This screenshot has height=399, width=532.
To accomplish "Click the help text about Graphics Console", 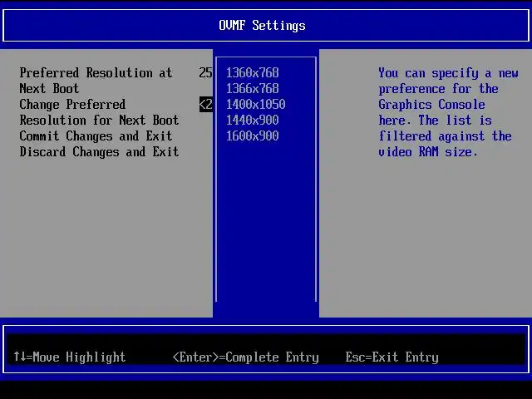I will point(448,112).
